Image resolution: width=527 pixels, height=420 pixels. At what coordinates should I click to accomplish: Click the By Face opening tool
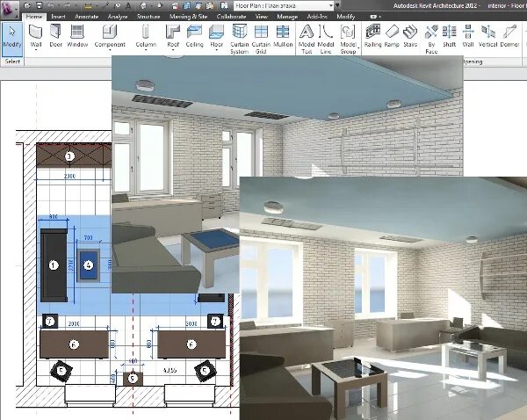(x=431, y=39)
